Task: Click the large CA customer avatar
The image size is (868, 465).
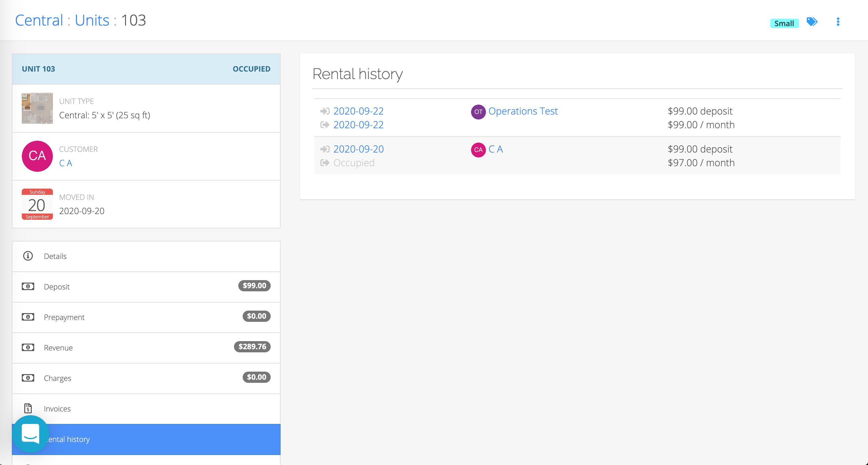Action: (37, 156)
